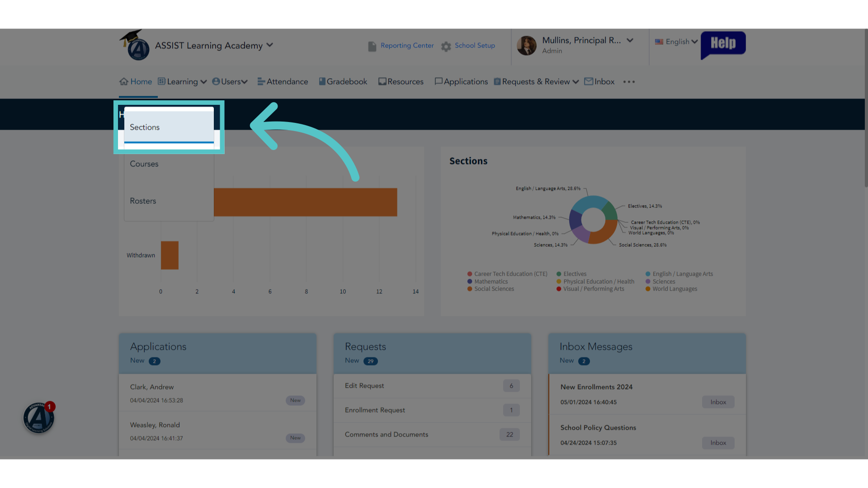The width and height of the screenshot is (868, 488).
Task: Open the floating ASSIST chat badge
Action: (x=39, y=418)
